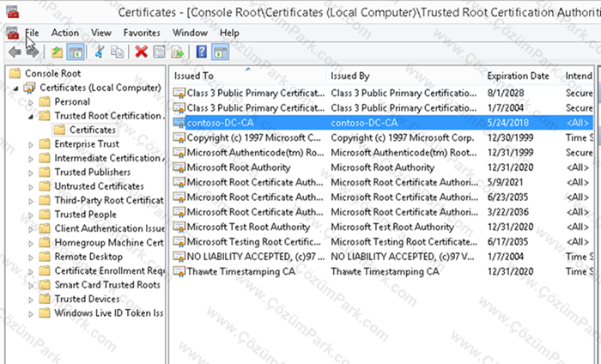601x364 pixels.
Task: Click the Microsoft Test Root Authority certificate icon
Action: coord(179,227)
